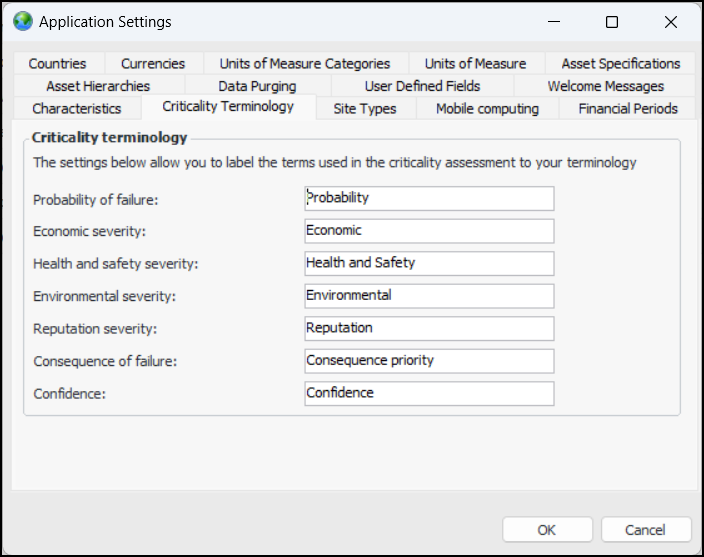704x557 pixels.
Task: Click the Application Settings globe icon
Action: click(22, 21)
